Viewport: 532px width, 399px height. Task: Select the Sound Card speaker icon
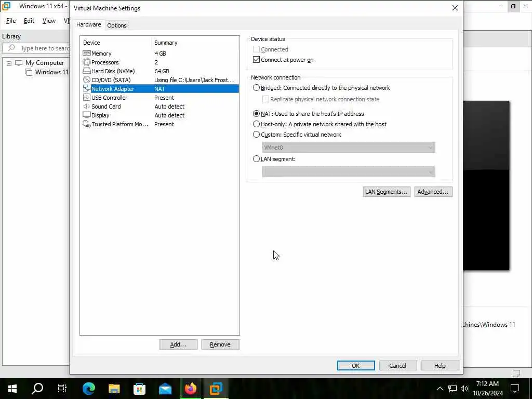[x=87, y=106]
